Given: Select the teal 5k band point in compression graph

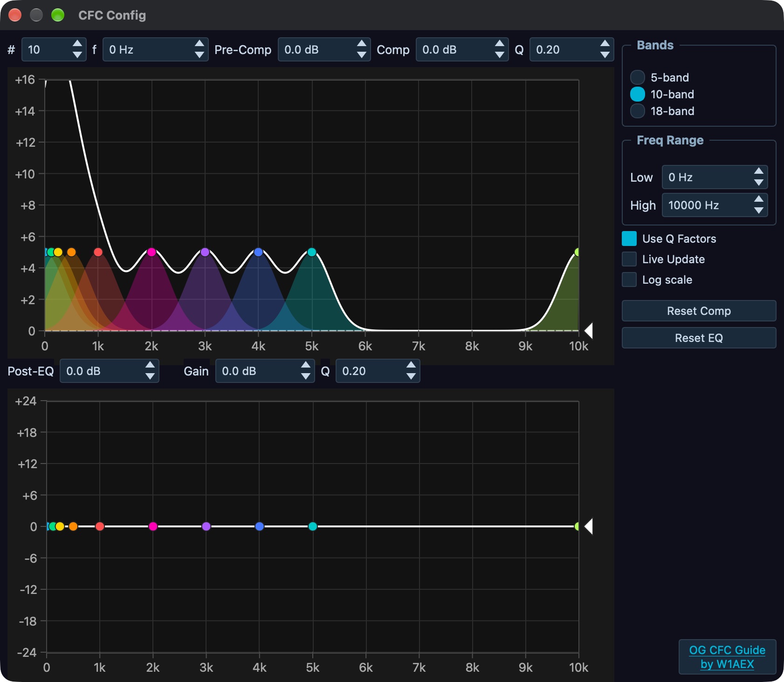Looking at the screenshot, I should tap(312, 252).
